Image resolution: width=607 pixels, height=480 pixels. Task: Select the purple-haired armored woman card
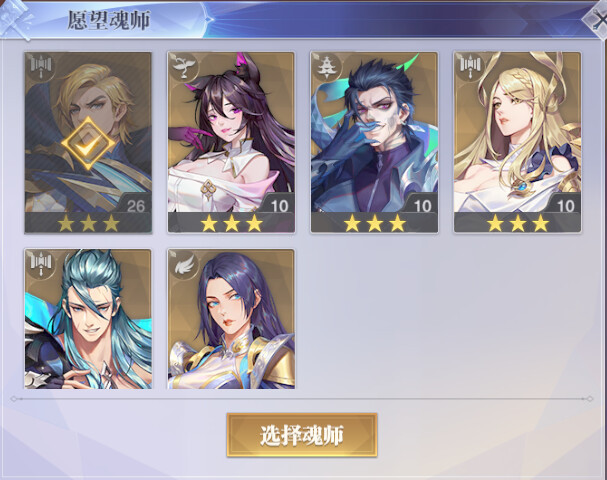[231, 319]
